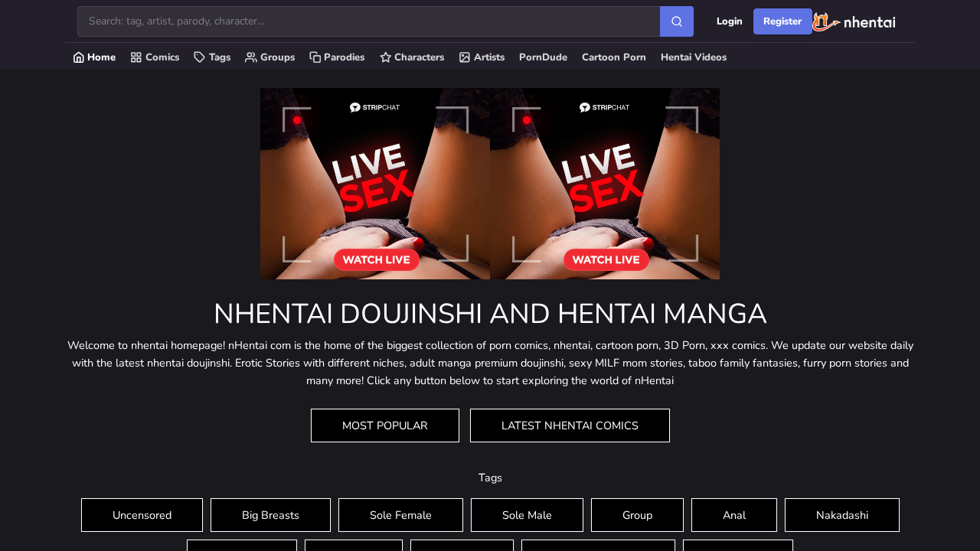Select the Sole Female tag button

coord(400,515)
